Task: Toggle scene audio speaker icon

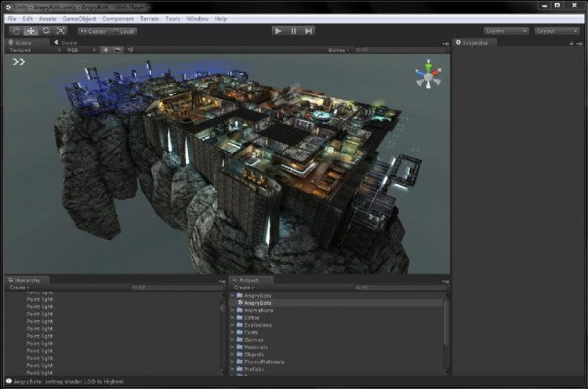Action: [x=129, y=49]
